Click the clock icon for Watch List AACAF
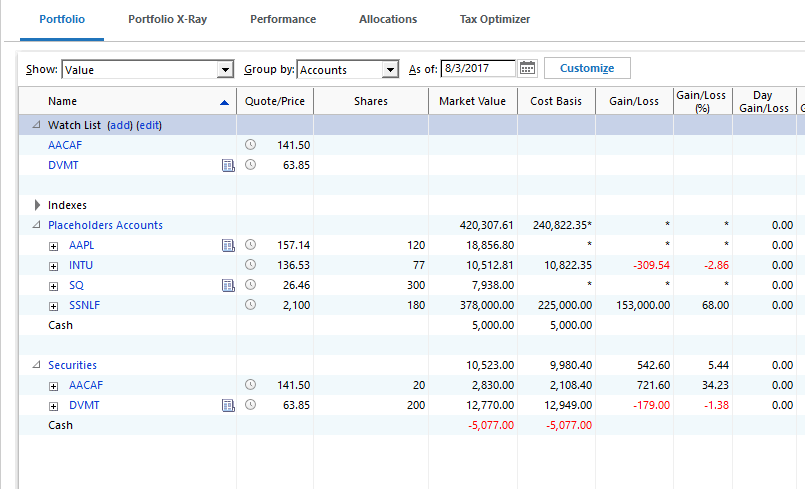 coord(250,145)
